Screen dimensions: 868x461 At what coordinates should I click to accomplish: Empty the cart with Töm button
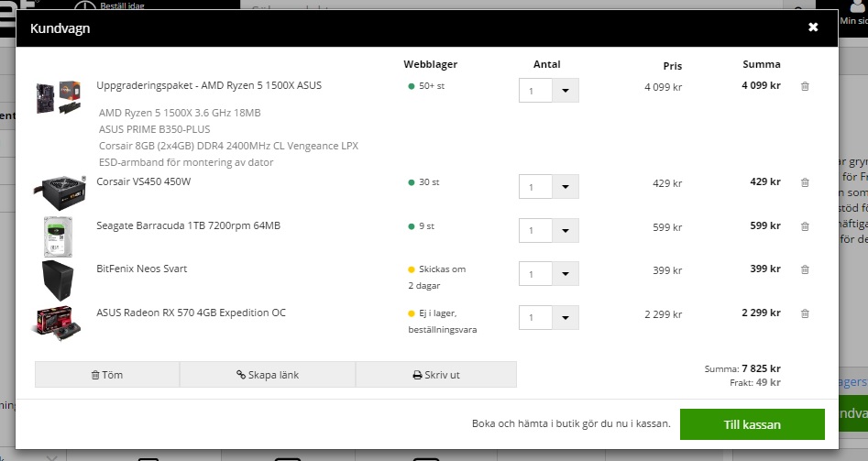coord(107,375)
